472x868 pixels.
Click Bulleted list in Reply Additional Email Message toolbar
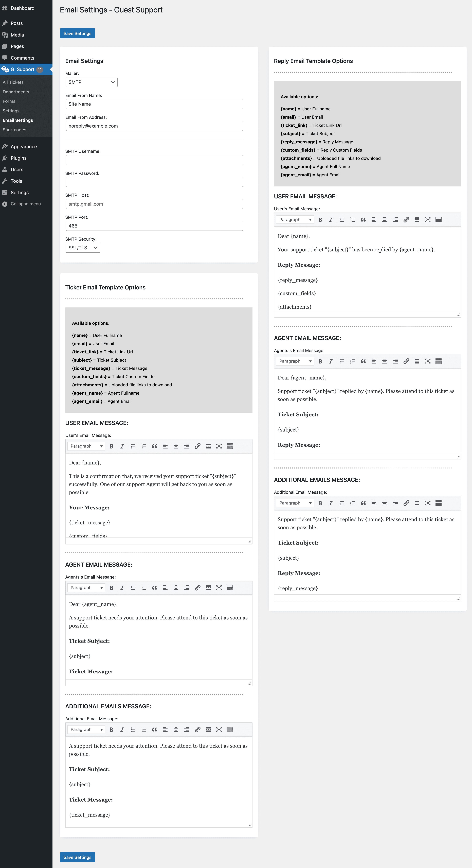[x=342, y=503]
